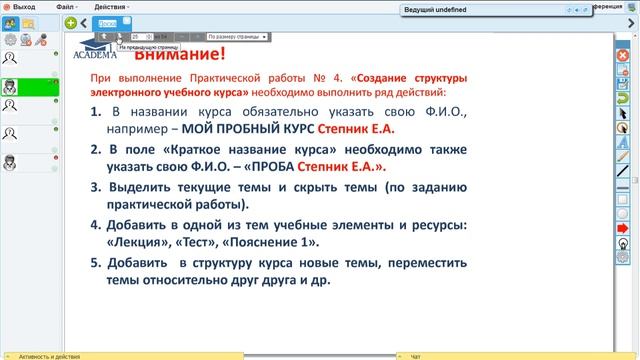The image size is (640, 360).
Task: Click the delete page tool icon
Action: pos(622,70)
